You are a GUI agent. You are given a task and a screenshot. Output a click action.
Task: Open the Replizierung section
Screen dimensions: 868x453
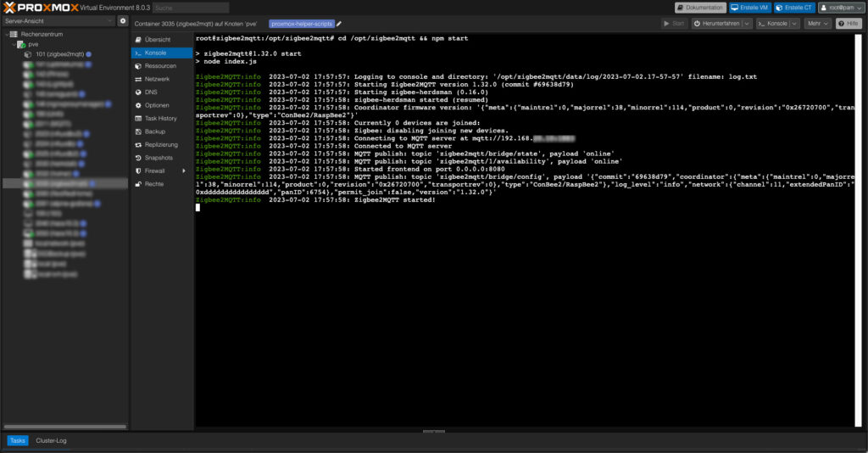(x=162, y=144)
